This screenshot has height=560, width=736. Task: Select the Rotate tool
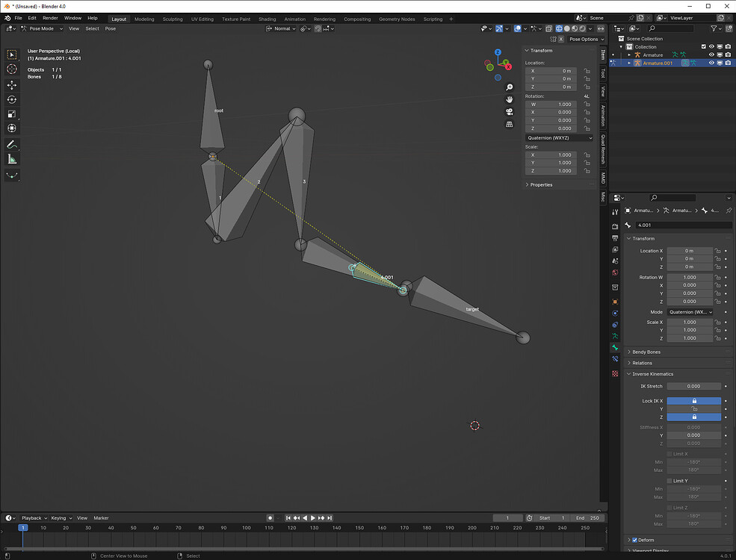click(x=12, y=99)
